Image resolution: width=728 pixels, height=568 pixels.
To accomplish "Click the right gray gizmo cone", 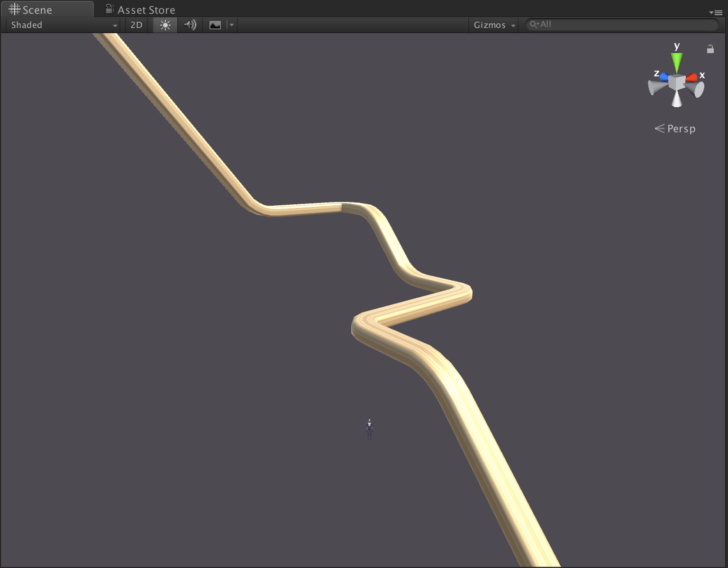I will pyautogui.click(x=696, y=89).
